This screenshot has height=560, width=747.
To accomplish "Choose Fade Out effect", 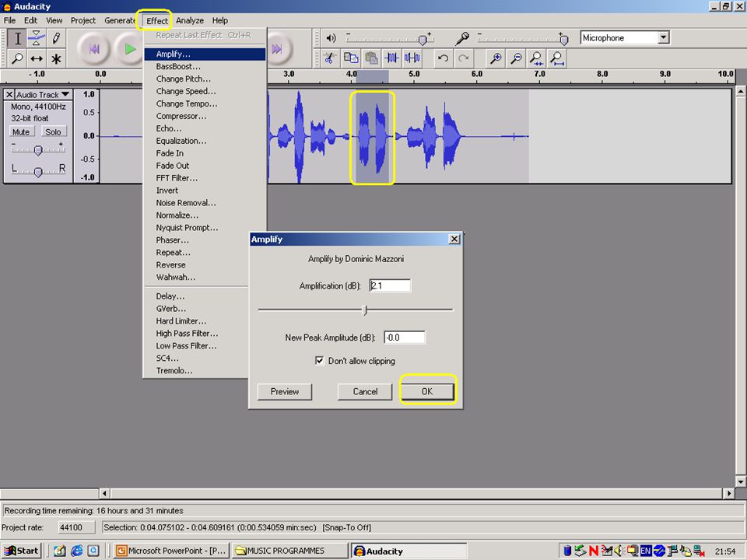I will [205, 165].
